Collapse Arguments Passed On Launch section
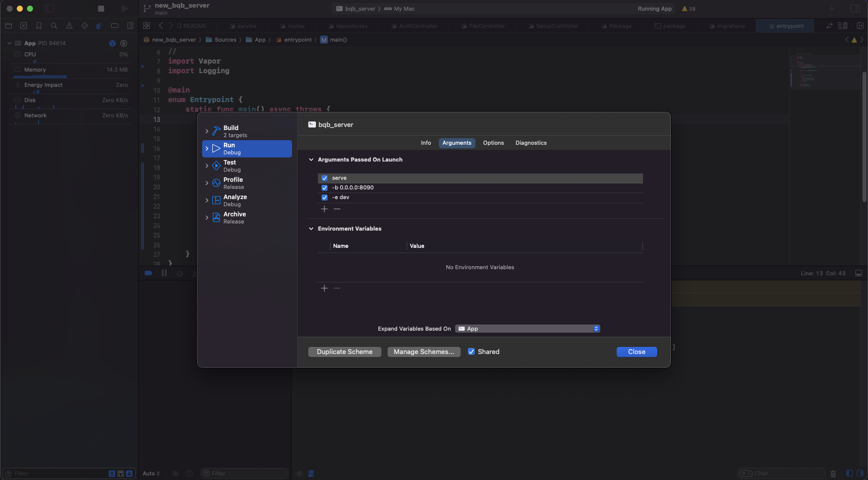This screenshot has width=868, height=480. pyautogui.click(x=311, y=159)
